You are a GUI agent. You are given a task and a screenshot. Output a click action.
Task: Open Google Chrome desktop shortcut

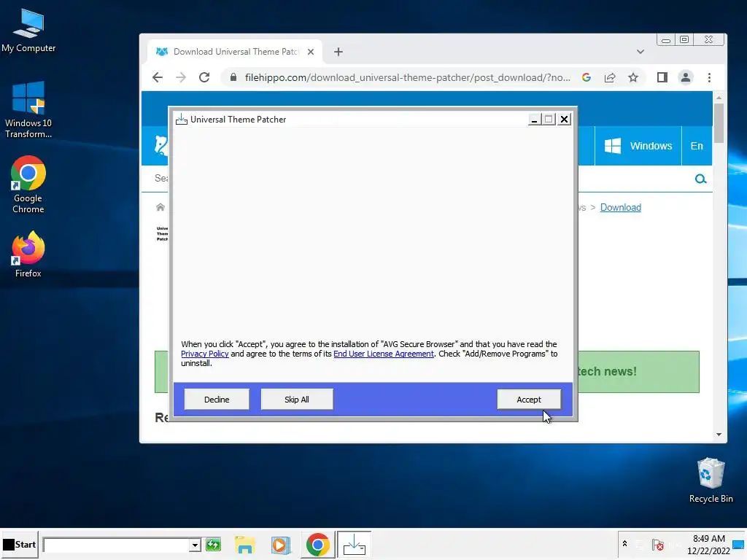click(x=28, y=184)
